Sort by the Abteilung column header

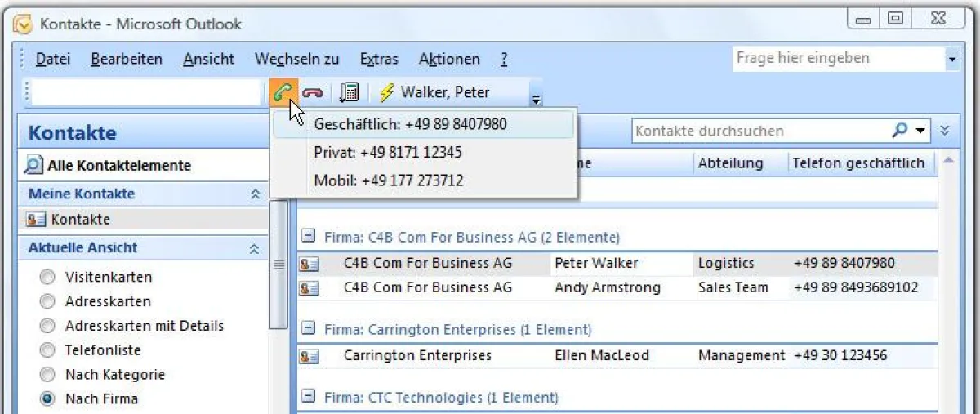(740, 163)
